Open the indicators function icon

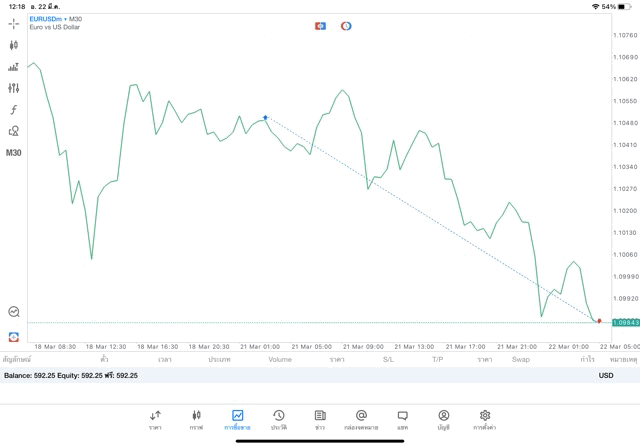(x=14, y=110)
